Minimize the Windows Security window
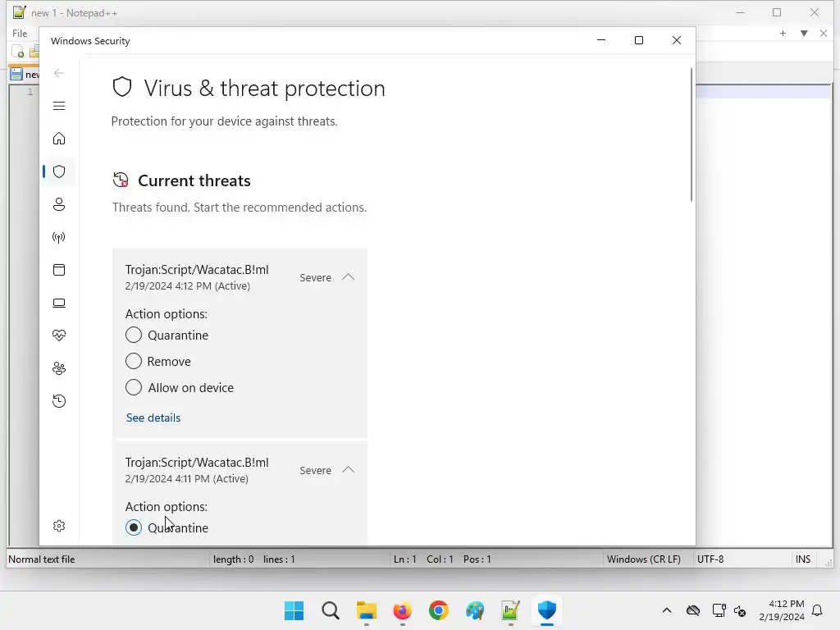Image resolution: width=840 pixels, height=630 pixels. pos(601,40)
